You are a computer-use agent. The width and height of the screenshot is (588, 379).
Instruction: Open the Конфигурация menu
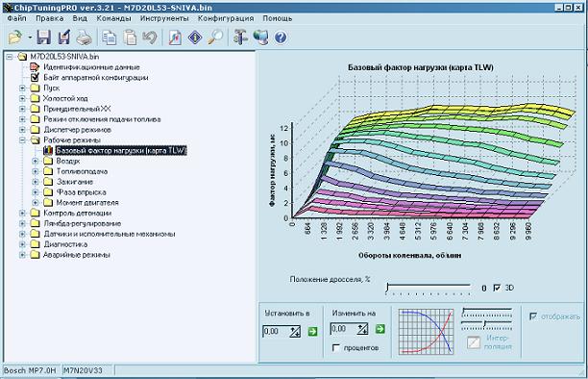(226, 18)
